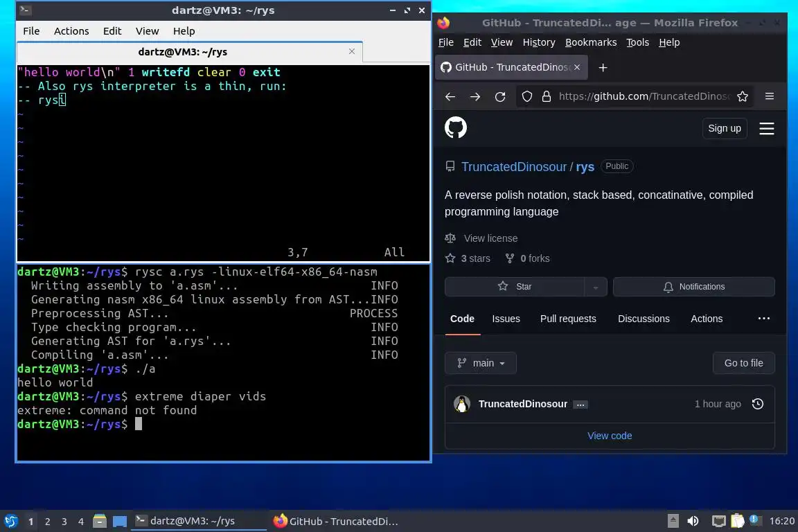Open terminal Help menu
Image resolution: width=798 pixels, height=532 pixels.
184,31
